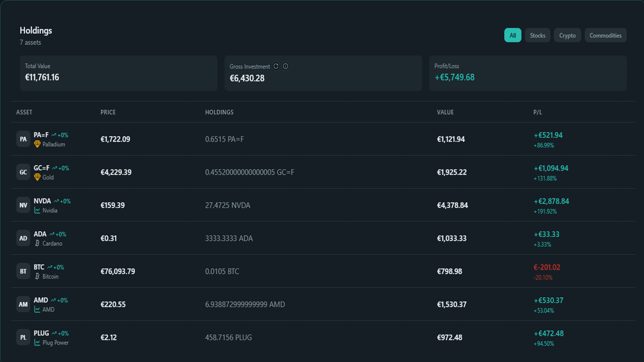Image resolution: width=644 pixels, height=362 pixels.
Task: Click the NV avatar badge for Nvidia
Action: pyautogui.click(x=23, y=205)
